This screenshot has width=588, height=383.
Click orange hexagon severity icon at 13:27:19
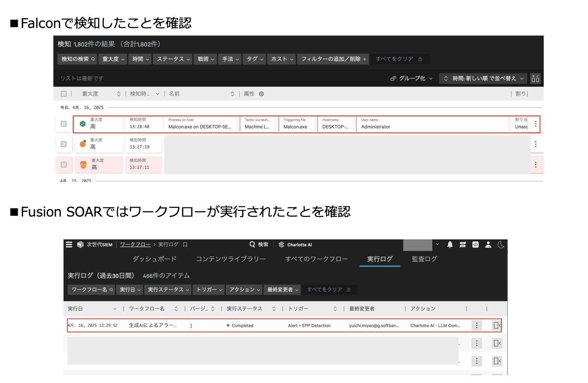tap(83, 144)
